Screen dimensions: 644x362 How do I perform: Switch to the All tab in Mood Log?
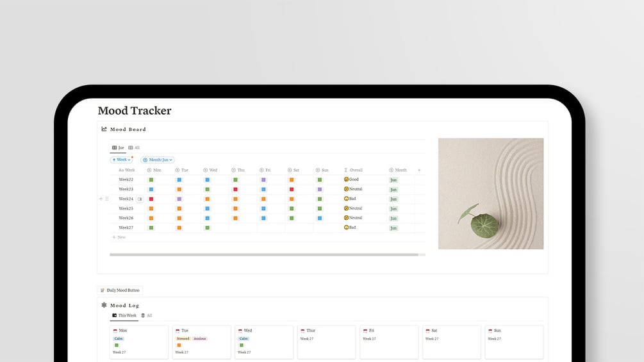click(x=147, y=316)
